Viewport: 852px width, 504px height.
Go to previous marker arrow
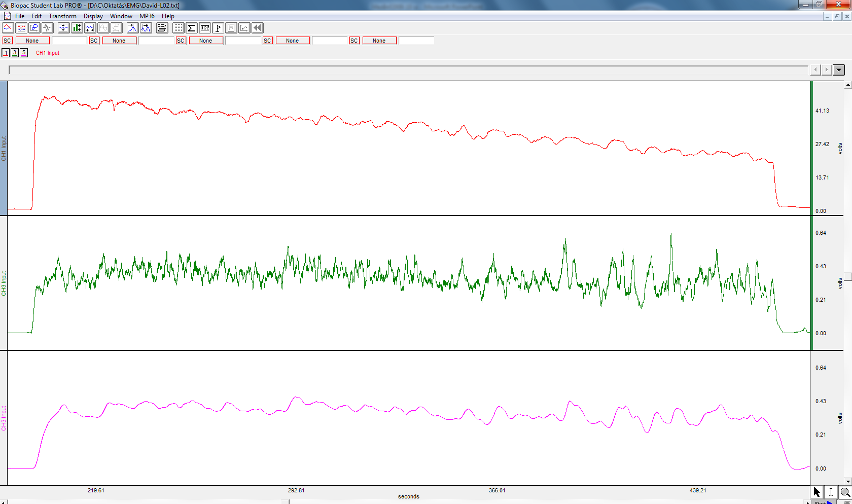click(815, 69)
